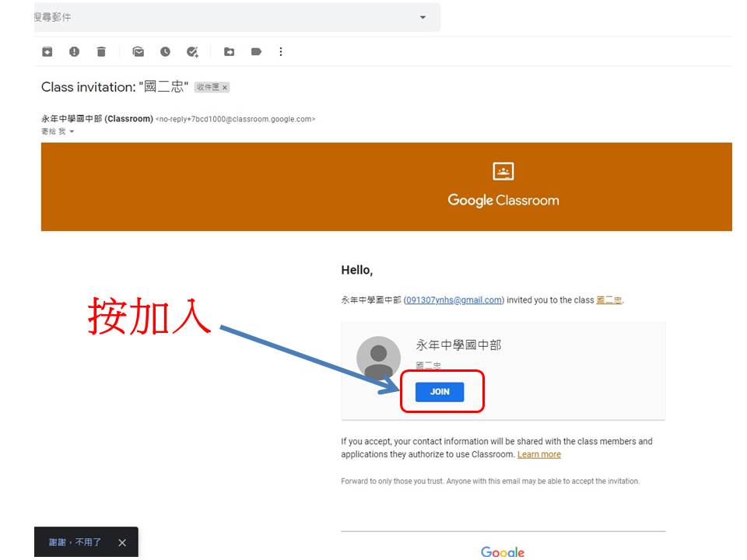Open the 國二忠 class link in invitation text
The height and width of the screenshot is (560, 747).
coord(608,300)
